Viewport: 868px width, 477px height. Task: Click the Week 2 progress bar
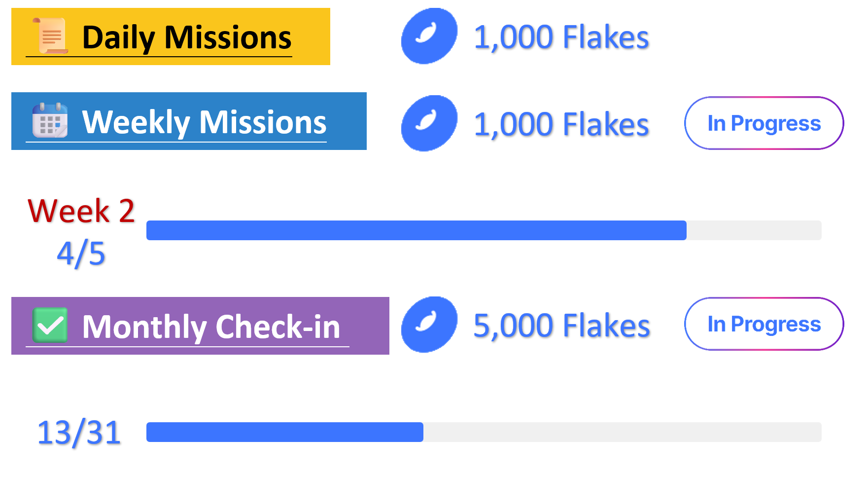click(484, 230)
